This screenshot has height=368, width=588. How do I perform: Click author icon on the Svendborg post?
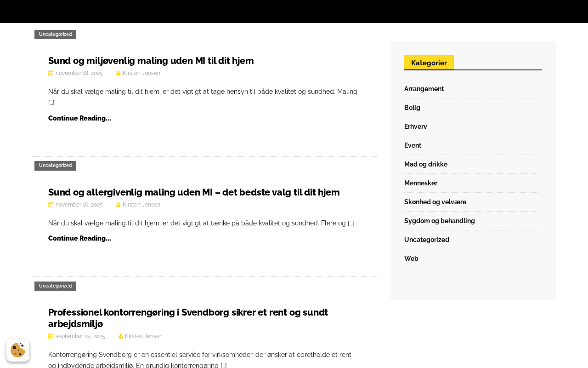tap(120, 336)
